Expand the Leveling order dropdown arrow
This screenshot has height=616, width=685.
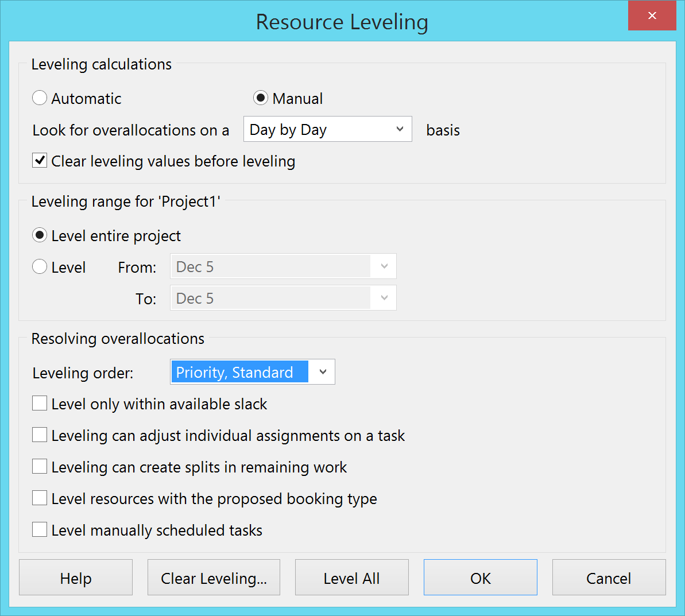pyautogui.click(x=323, y=372)
